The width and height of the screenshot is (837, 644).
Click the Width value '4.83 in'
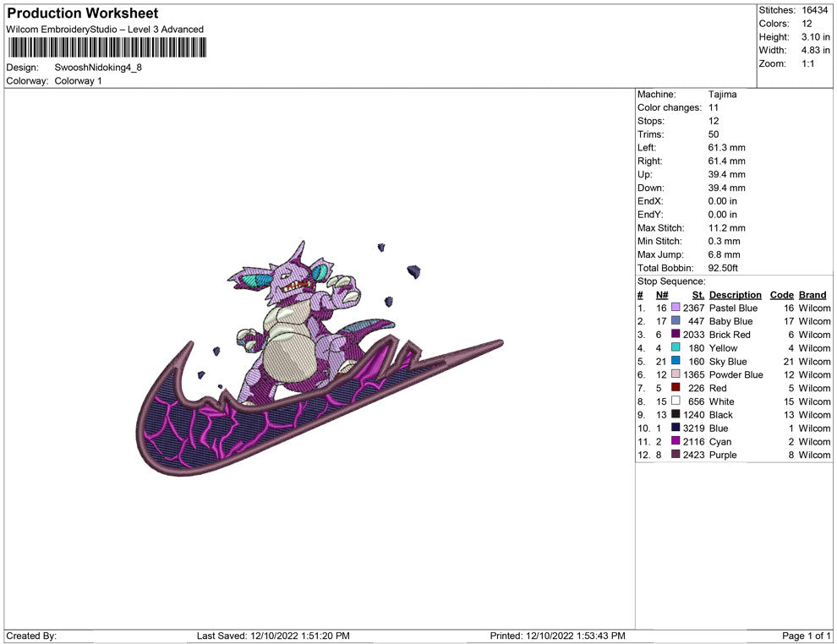pos(815,50)
